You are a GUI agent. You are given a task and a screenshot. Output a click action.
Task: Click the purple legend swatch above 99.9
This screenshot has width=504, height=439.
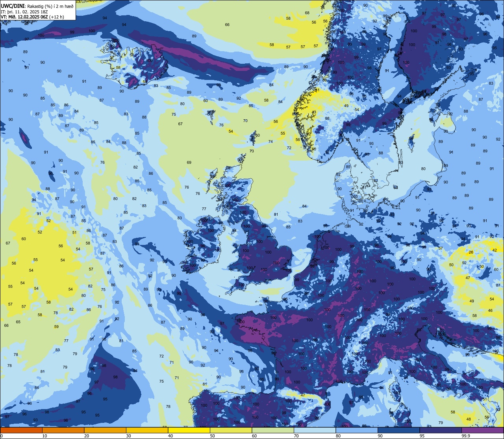[482, 430]
